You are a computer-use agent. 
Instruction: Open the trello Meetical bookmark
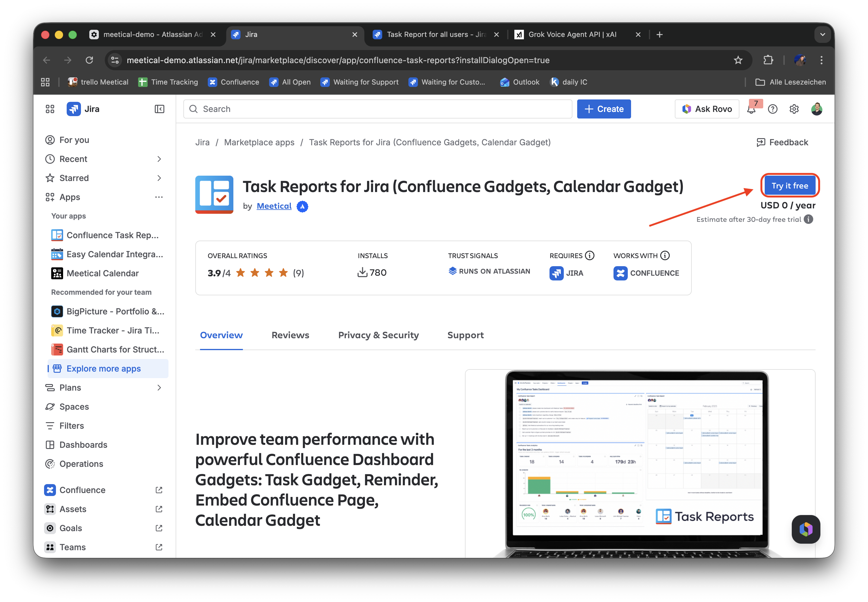(x=98, y=82)
